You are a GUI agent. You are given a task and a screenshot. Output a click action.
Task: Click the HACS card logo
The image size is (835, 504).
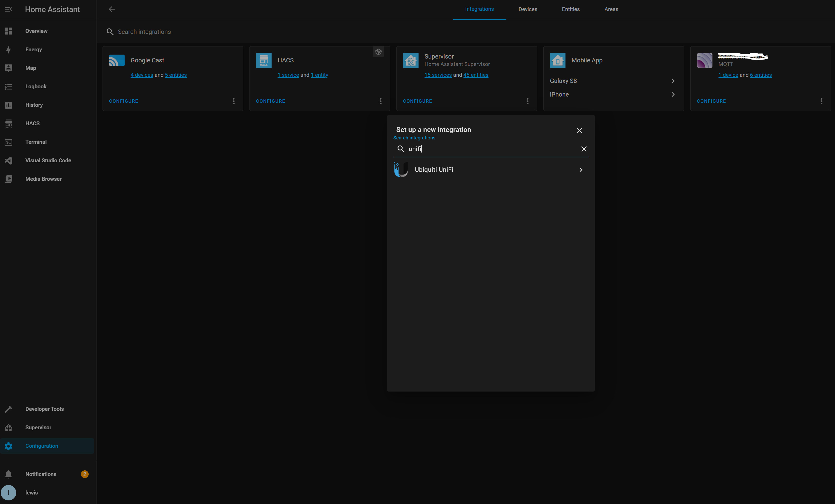point(264,60)
